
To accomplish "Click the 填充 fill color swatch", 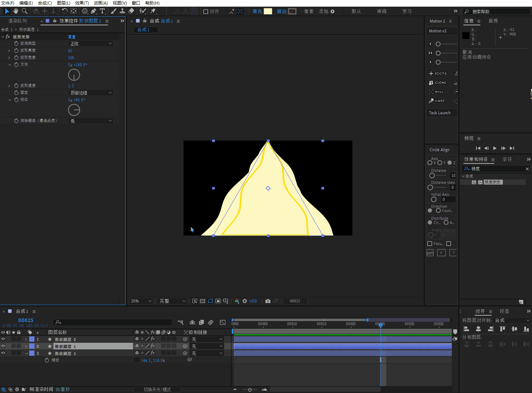I will pos(268,11).
